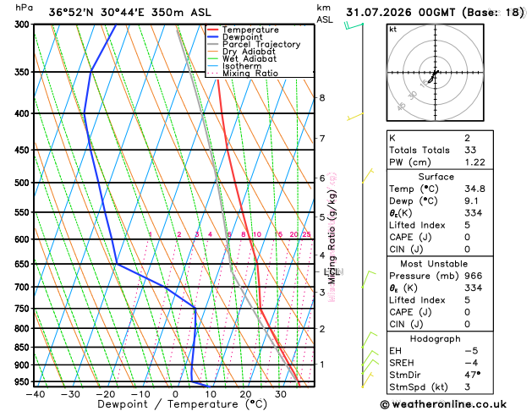The image size is (532, 411).
Task: Click the EH value -5
Action: (x=471, y=351)
